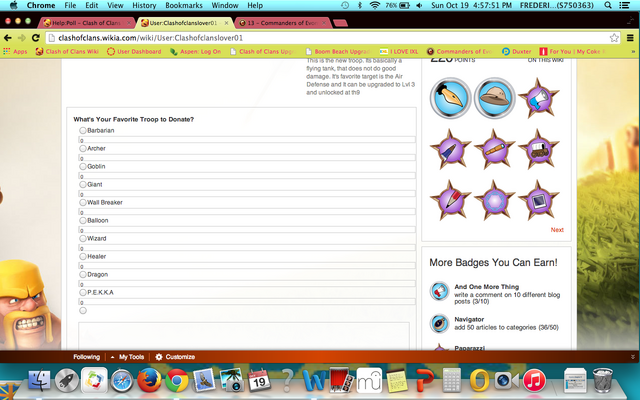Click the And One More Thing badge icon
The width and height of the screenshot is (640, 400).
point(440,291)
